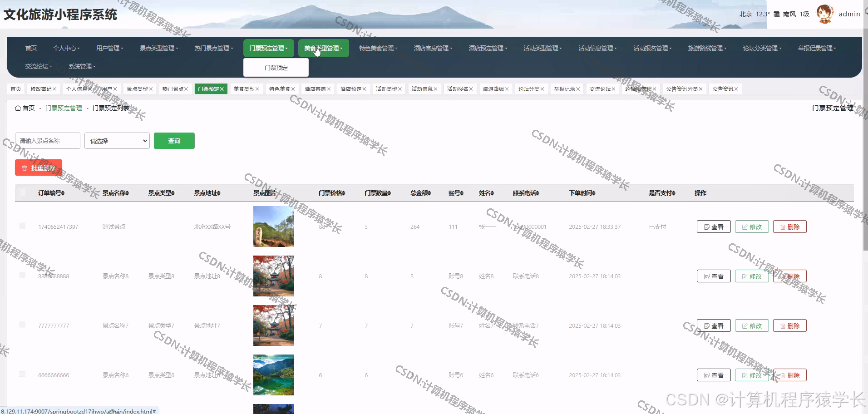View order 8888888888 via 查看

click(714, 276)
